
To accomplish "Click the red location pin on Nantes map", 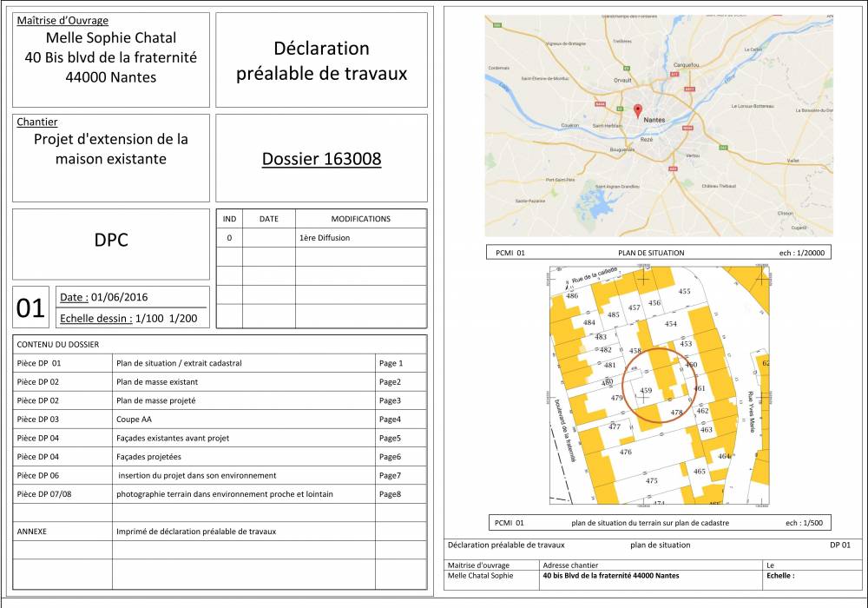I will coord(638,111).
